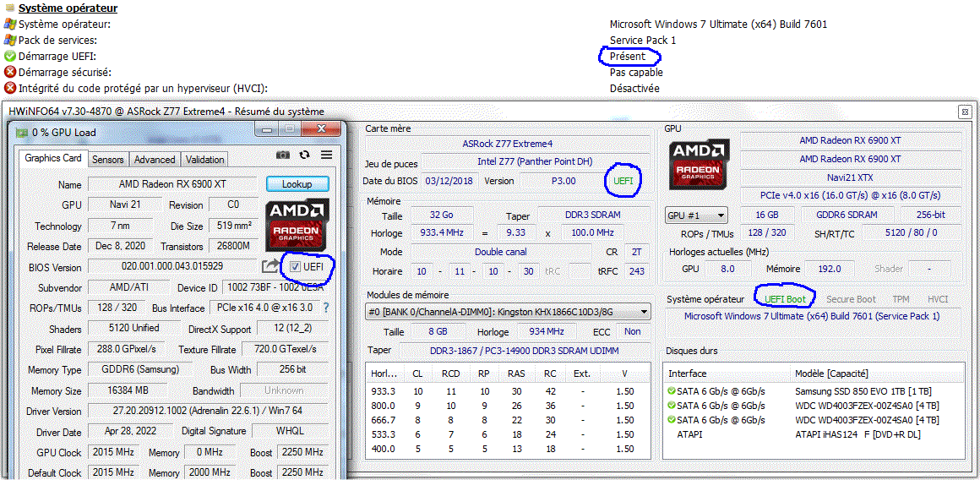
Task: Click the Lookup button
Action: [x=297, y=184]
